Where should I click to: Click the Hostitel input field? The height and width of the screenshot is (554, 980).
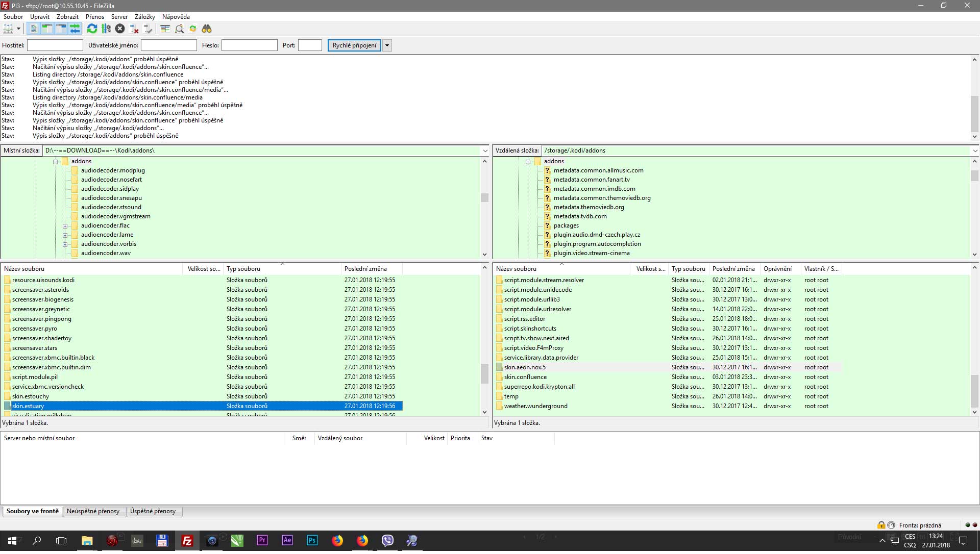[x=55, y=46]
